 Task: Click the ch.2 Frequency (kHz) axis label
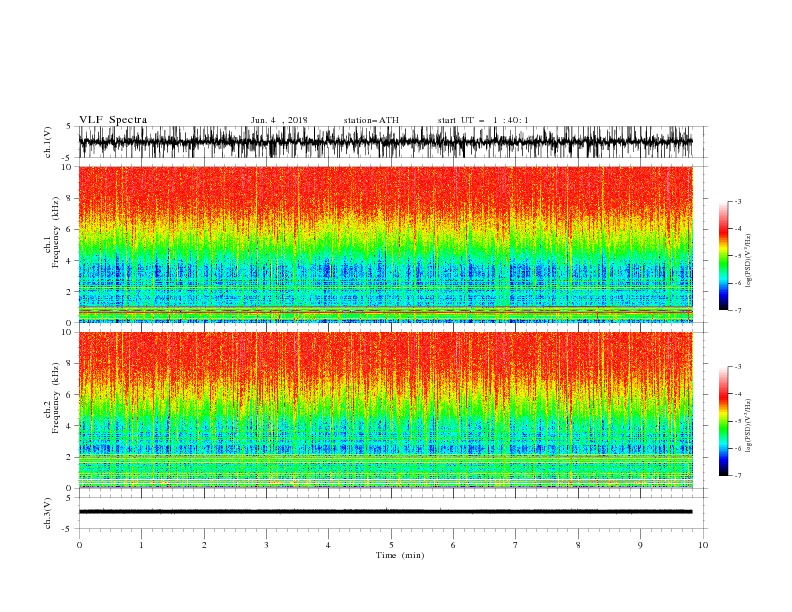[52, 398]
